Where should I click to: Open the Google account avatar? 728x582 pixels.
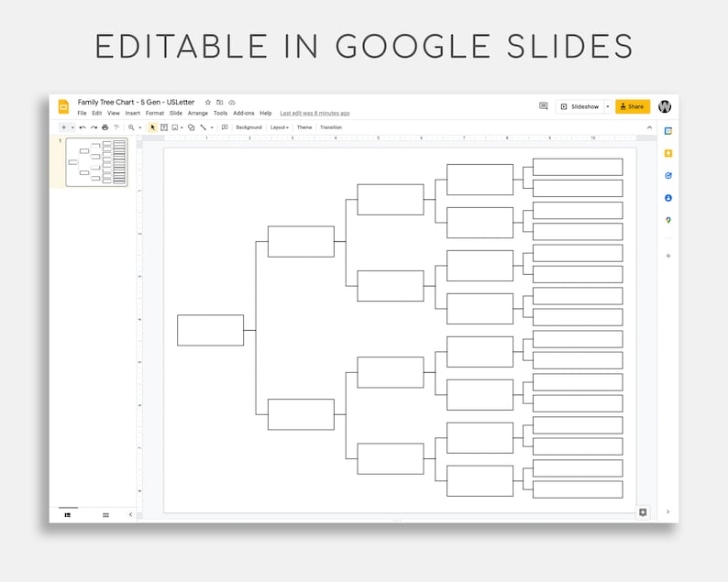pos(665,106)
